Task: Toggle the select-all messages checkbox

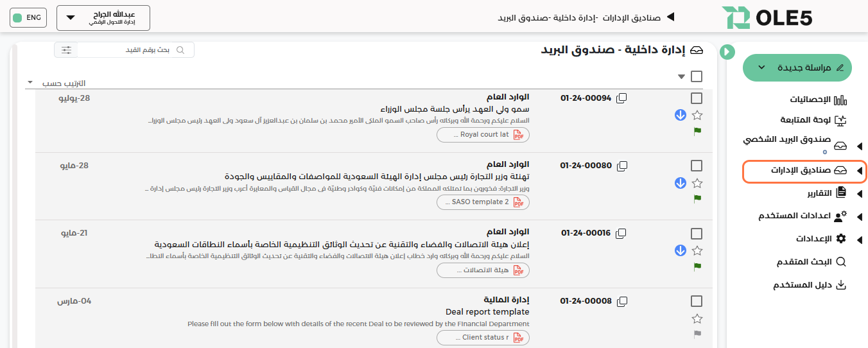Action: pos(697,76)
